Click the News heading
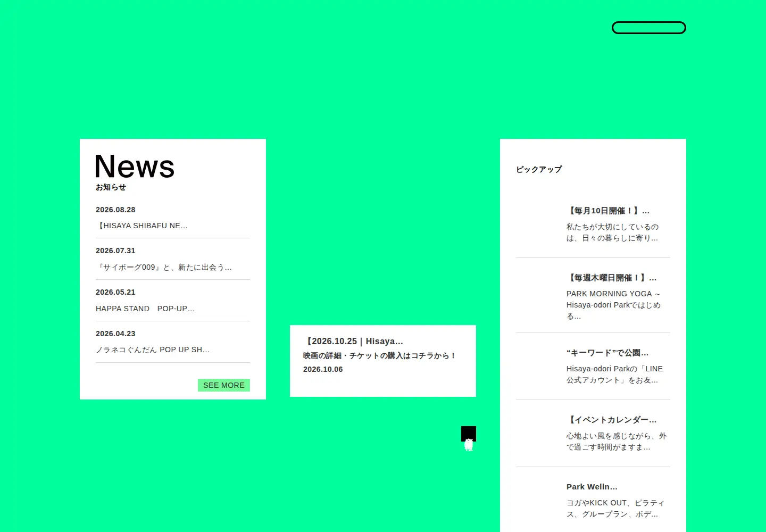Image resolution: width=766 pixels, height=532 pixels. pyautogui.click(x=135, y=167)
